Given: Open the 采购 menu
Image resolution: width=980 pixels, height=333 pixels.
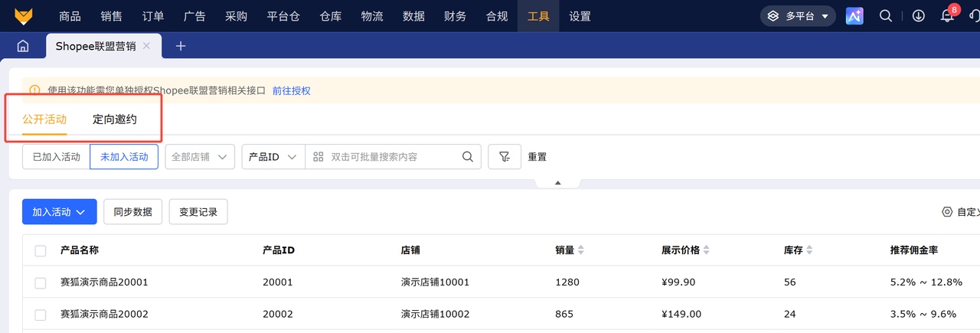Looking at the screenshot, I should tap(236, 16).
